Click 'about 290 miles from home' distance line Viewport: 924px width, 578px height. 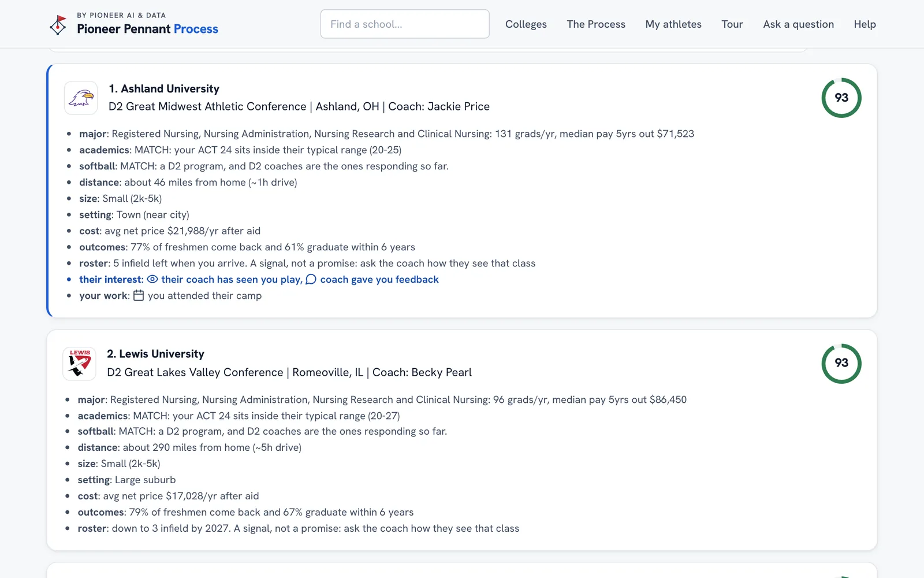(x=189, y=447)
